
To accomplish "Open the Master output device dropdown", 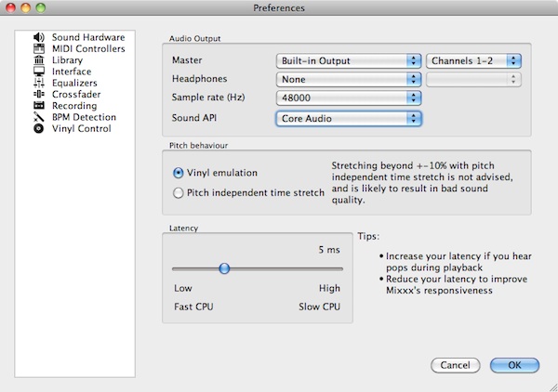I will (x=349, y=60).
